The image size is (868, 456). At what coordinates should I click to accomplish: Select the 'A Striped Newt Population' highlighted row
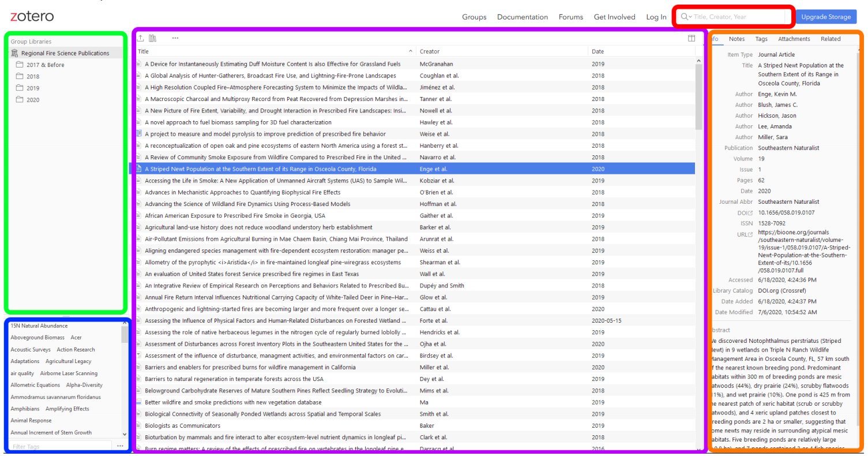coord(415,169)
